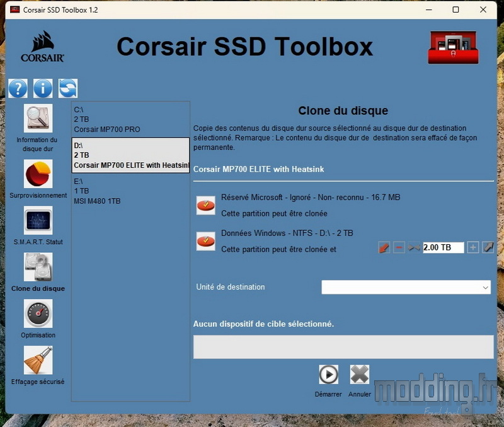
Task: Select the Clone du disque icon
Action: click(x=38, y=267)
